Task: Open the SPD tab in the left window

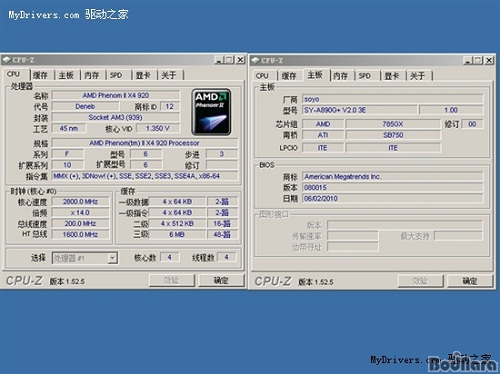Action: pyautogui.click(x=116, y=75)
